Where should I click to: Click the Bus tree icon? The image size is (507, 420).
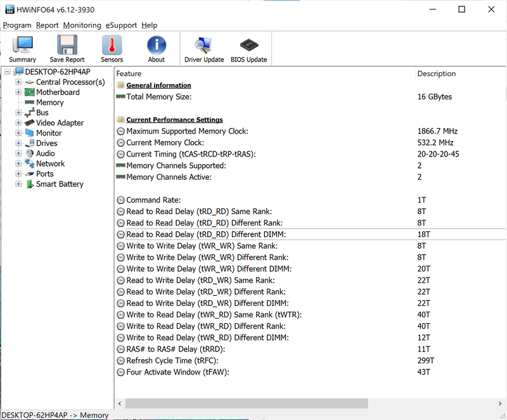click(30, 113)
